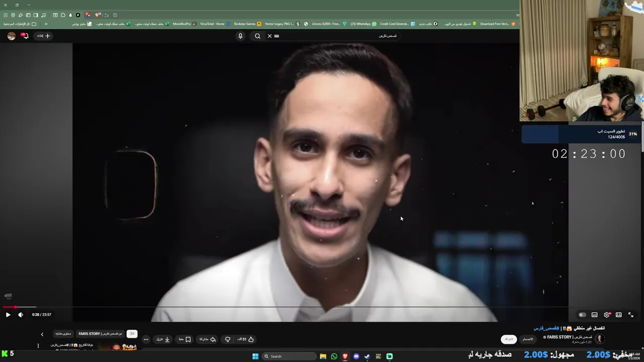Clear the search text with X

pyautogui.click(x=270, y=36)
